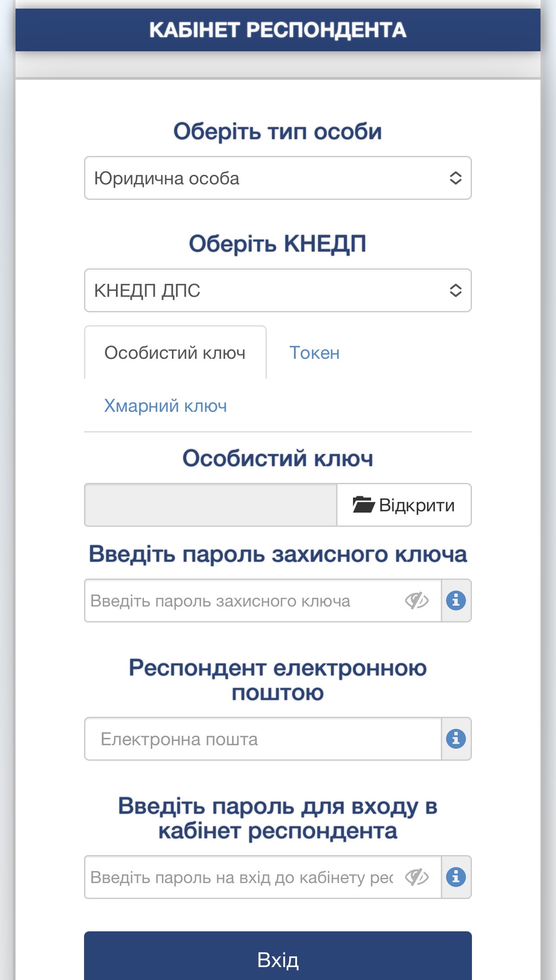The width and height of the screenshot is (556, 980).
Task: Click the arrows on person type selector
Action: [x=456, y=178]
